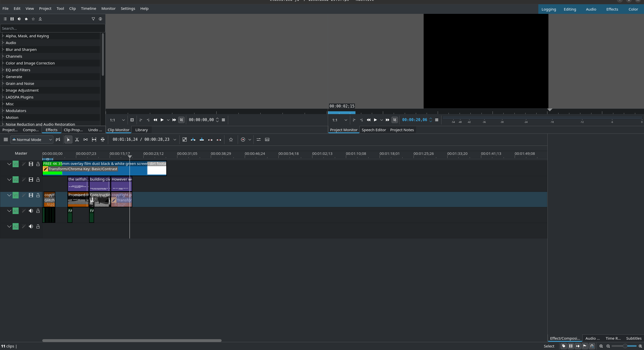Select the Razor (scissors) tool
The width and height of the screenshot is (644, 350).
[77, 140]
